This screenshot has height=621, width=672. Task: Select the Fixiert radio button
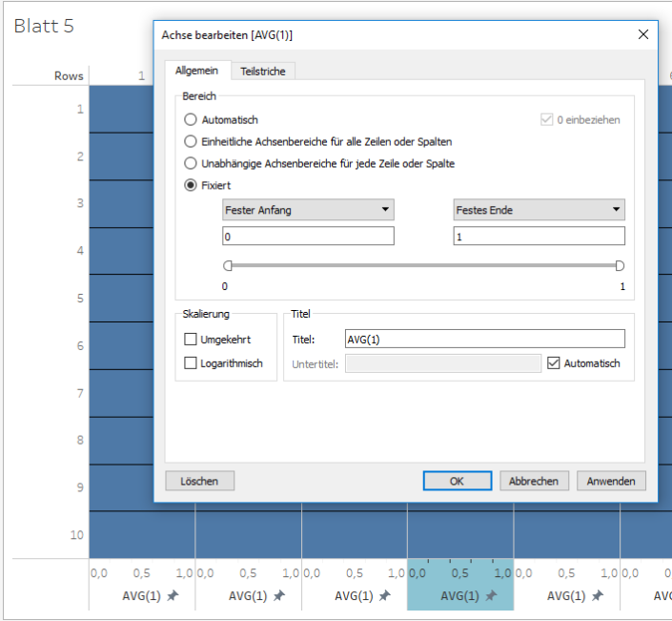pos(191,185)
